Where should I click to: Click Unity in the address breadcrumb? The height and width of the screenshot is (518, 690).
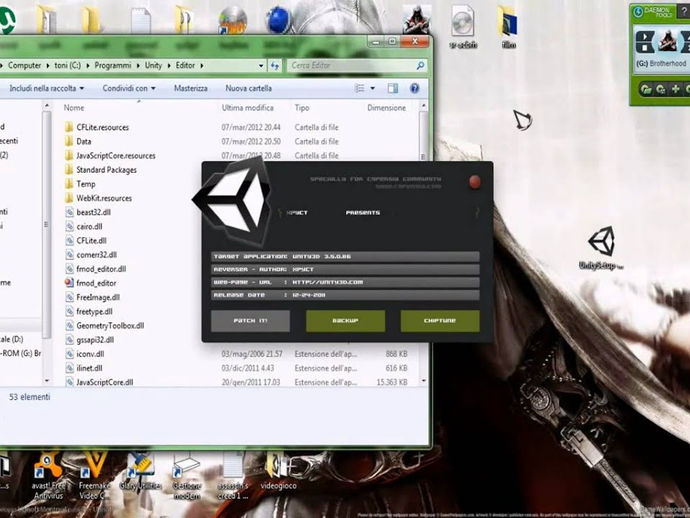154,66
